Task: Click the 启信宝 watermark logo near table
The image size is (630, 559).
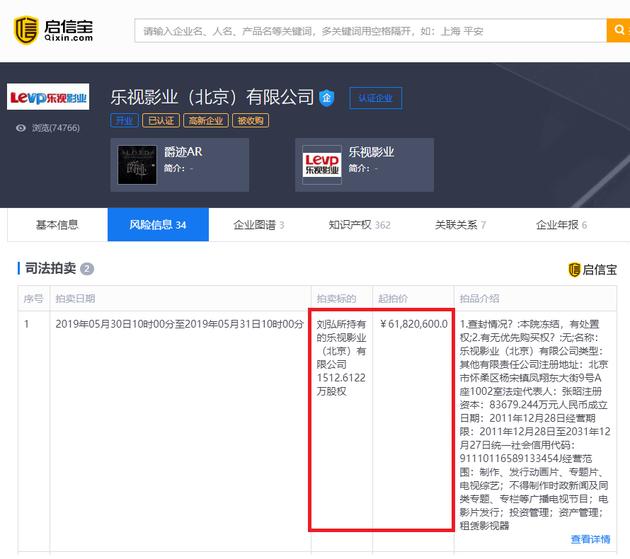Action: coord(592,270)
